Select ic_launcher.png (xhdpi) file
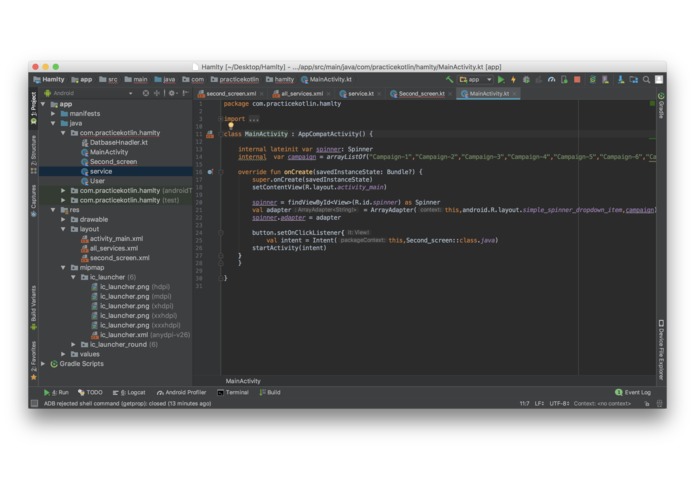The image size is (695, 494). tap(132, 306)
